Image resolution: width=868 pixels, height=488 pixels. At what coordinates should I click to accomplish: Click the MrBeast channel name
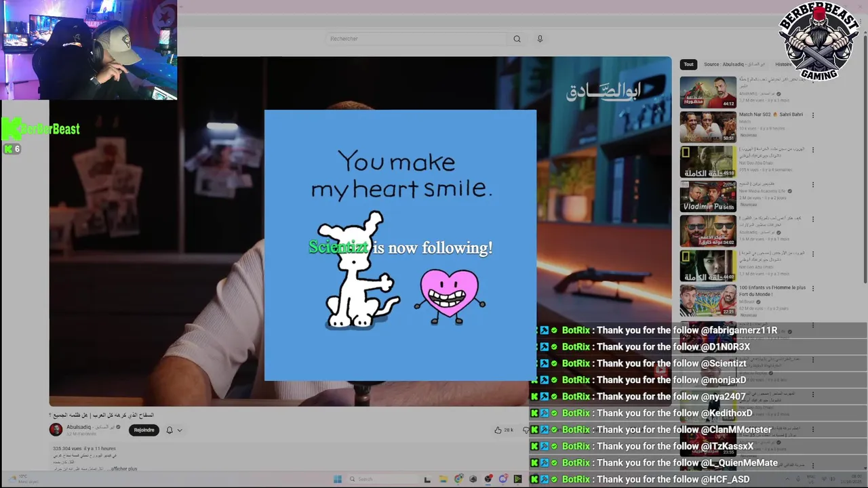(x=747, y=302)
